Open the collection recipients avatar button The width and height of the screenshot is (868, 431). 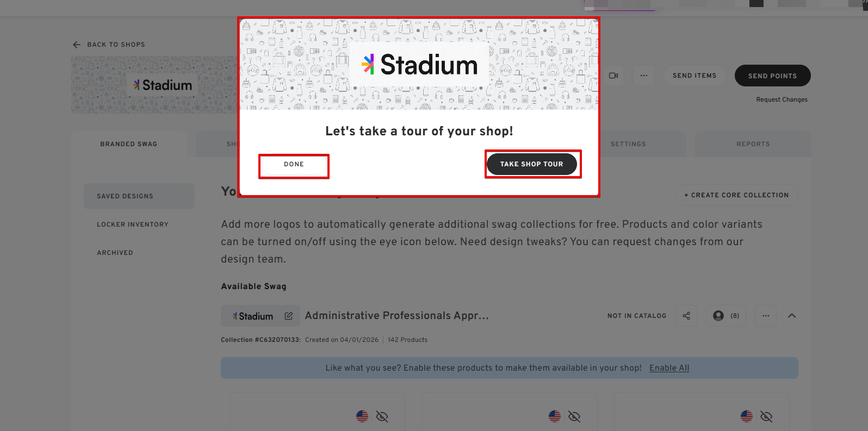(726, 316)
